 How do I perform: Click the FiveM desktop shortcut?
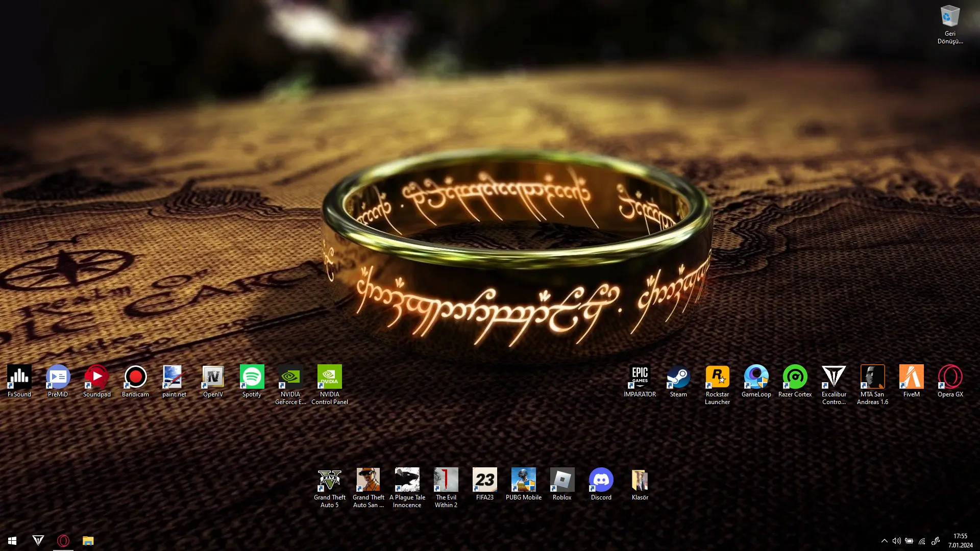tap(911, 381)
